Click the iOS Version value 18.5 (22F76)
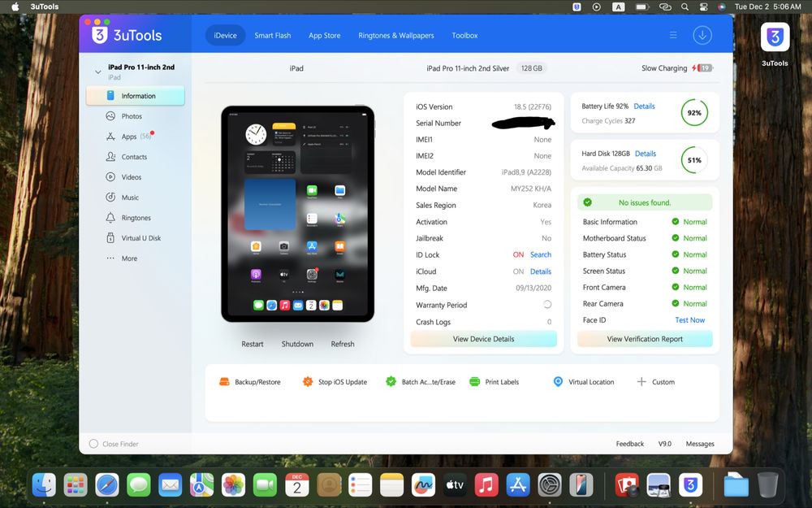812x508 pixels. pyautogui.click(x=533, y=106)
